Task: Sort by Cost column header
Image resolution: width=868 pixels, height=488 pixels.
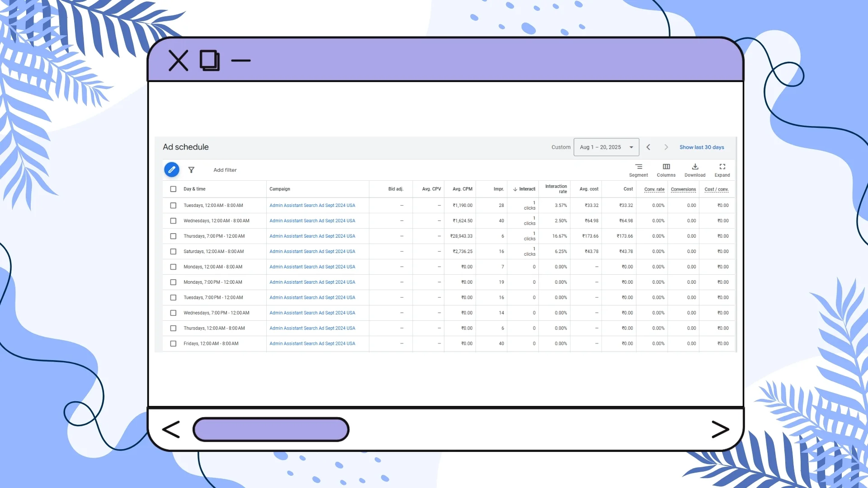Action: (628, 189)
